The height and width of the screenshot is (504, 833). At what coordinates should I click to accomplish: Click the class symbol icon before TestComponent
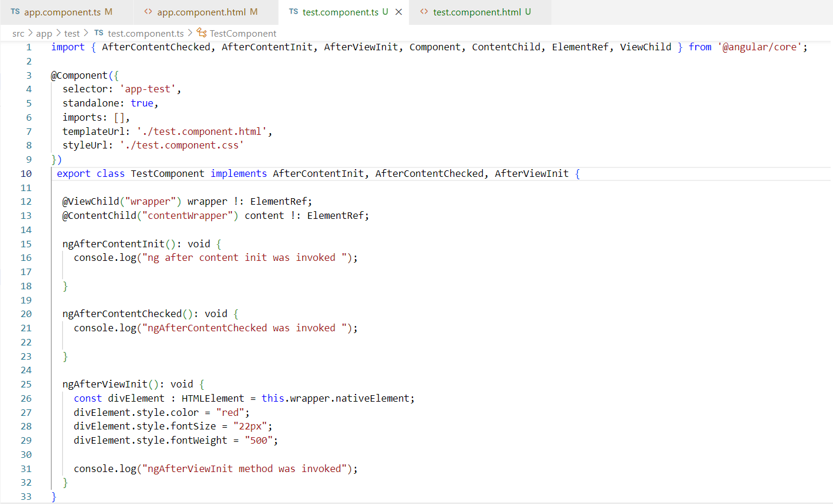click(x=202, y=33)
